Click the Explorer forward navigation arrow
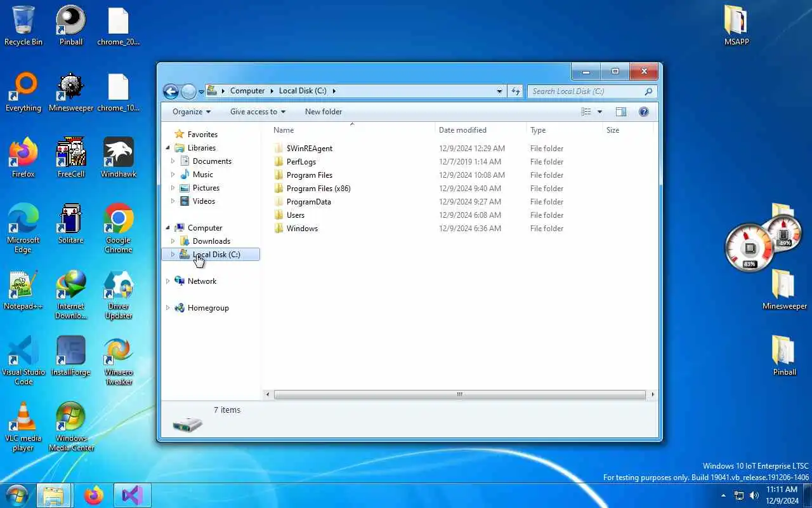 pyautogui.click(x=188, y=91)
